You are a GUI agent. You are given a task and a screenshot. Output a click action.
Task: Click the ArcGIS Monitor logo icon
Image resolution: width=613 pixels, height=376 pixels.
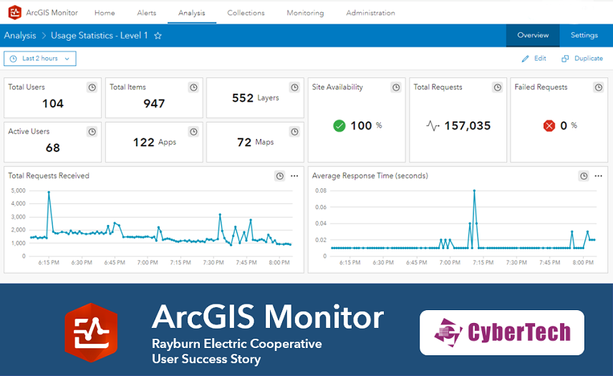pyautogui.click(x=15, y=13)
